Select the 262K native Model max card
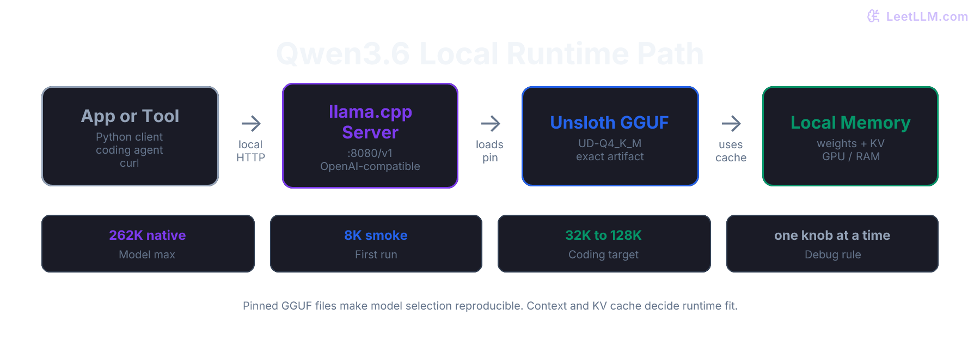 tap(148, 244)
